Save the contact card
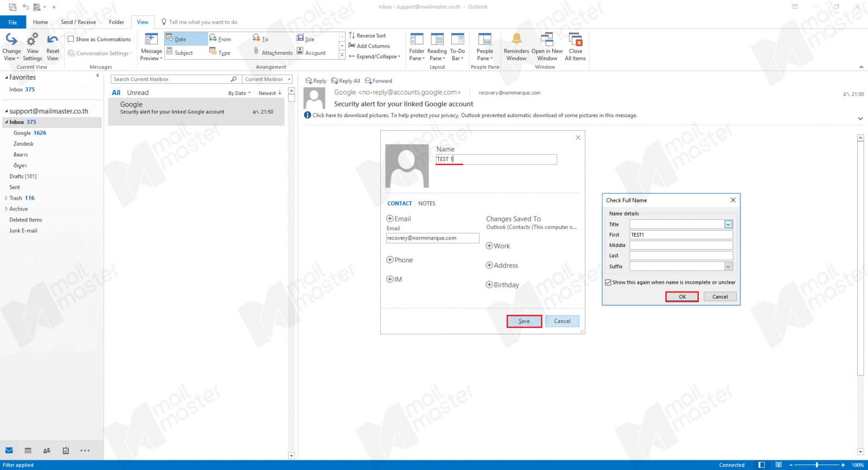The height and width of the screenshot is (470, 868). click(x=524, y=321)
